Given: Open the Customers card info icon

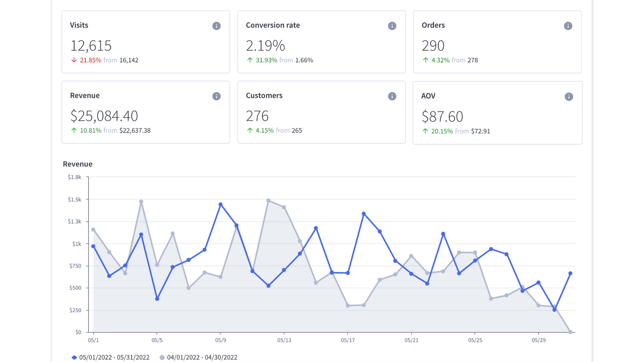Looking at the screenshot, I should [392, 96].
